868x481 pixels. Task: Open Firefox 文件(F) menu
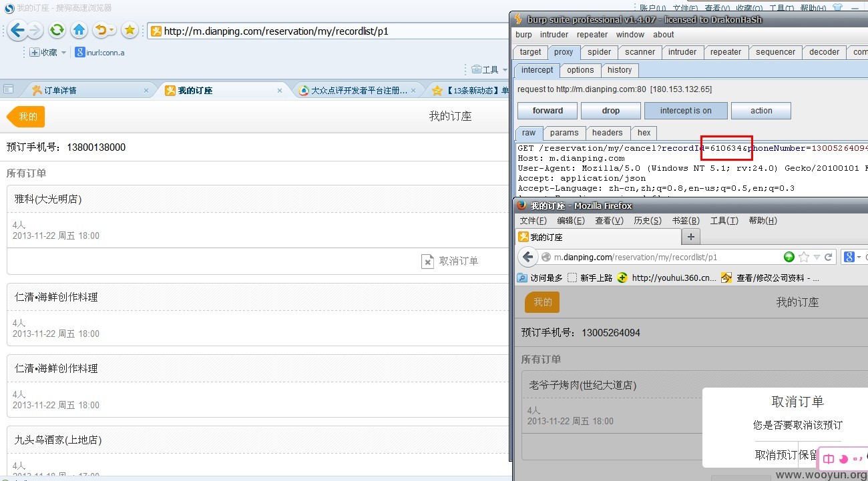(533, 221)
